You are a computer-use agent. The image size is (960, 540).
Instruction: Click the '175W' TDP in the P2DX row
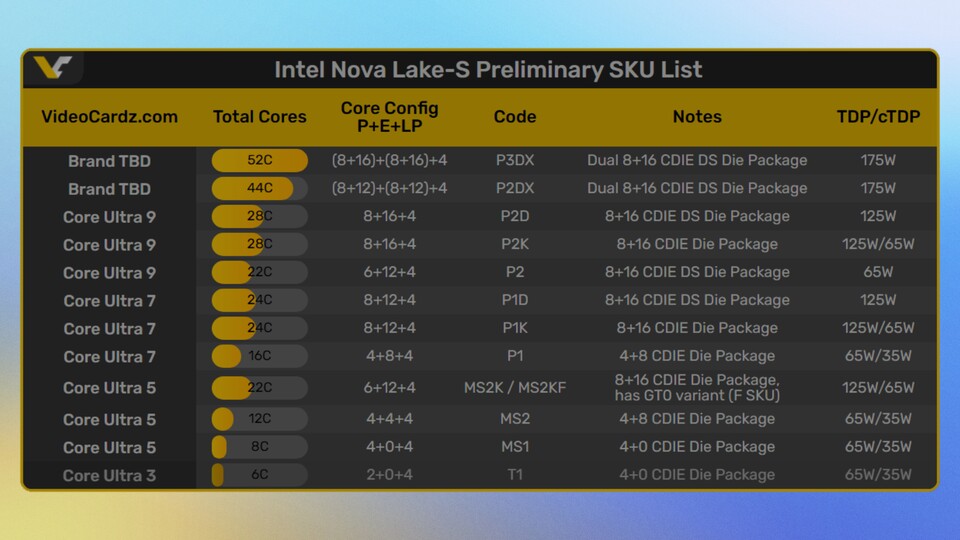tap(878, 188)
